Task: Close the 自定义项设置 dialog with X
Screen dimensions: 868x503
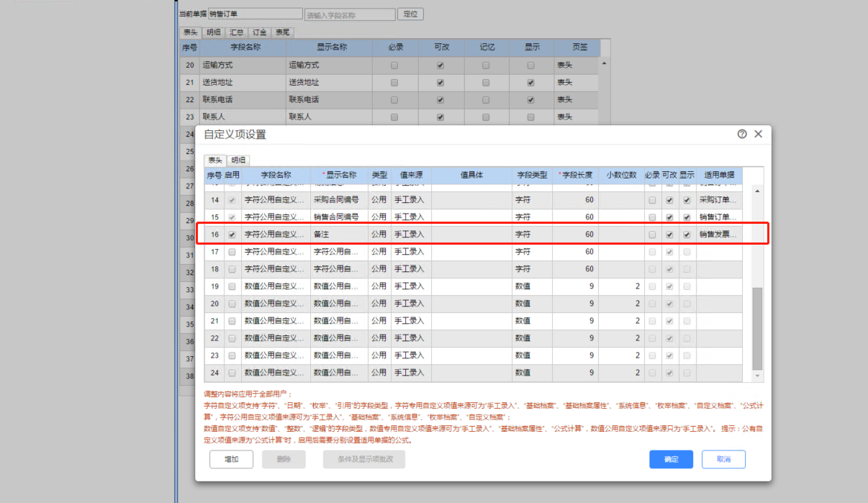Action: click(x=758, y=134)
